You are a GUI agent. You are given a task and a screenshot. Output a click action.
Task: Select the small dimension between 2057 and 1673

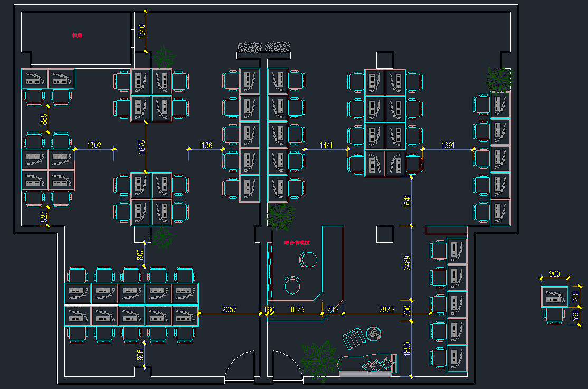[269, 309]
